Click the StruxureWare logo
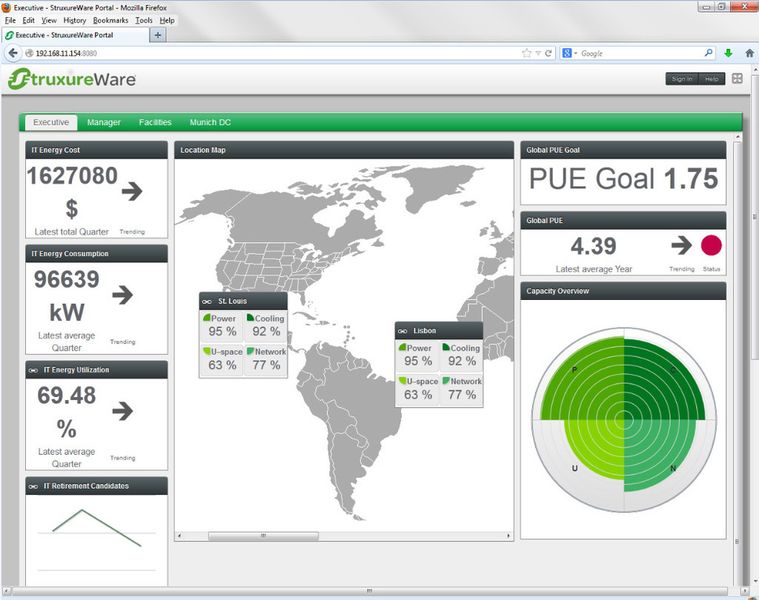Viewport: 759px width, 600px height. pyautogui.click(x=72, y=79)
